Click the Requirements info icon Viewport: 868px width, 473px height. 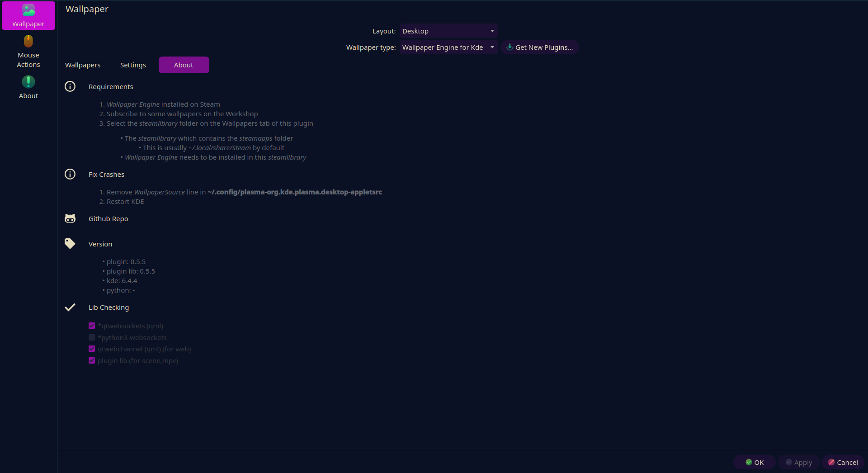(x=70, y=86)
